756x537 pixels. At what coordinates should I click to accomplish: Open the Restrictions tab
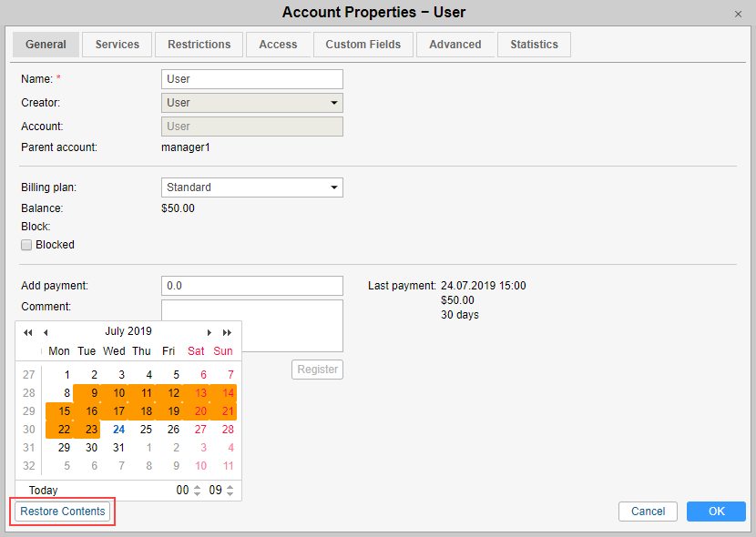[x=199, y=45]
